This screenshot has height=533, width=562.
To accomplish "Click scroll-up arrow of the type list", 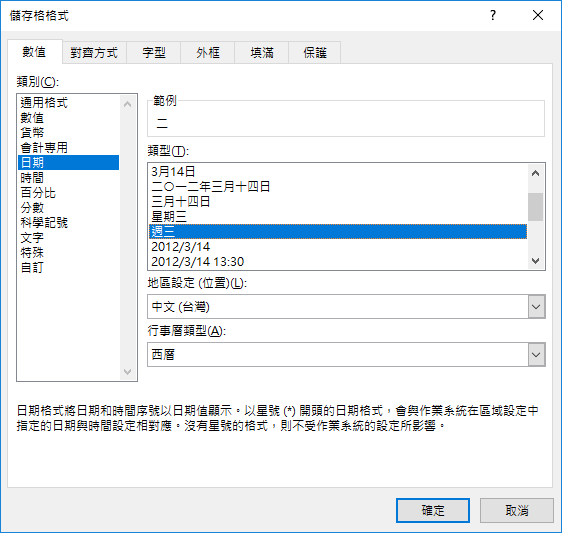I will pos(535,173).
